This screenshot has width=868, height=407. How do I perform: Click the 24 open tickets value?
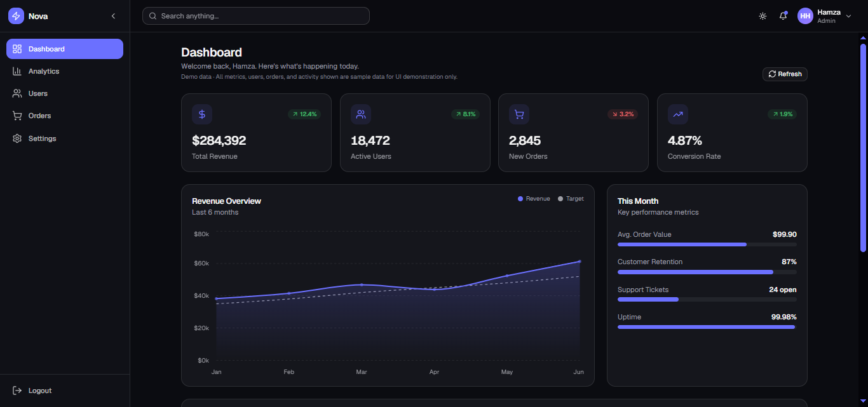click(x=783, y=290)
